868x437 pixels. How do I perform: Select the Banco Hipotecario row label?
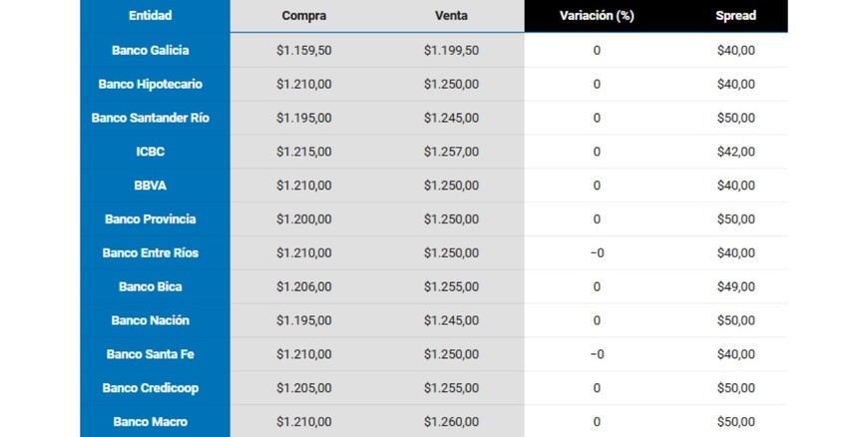pyautogui.click(x=151, y=84)
